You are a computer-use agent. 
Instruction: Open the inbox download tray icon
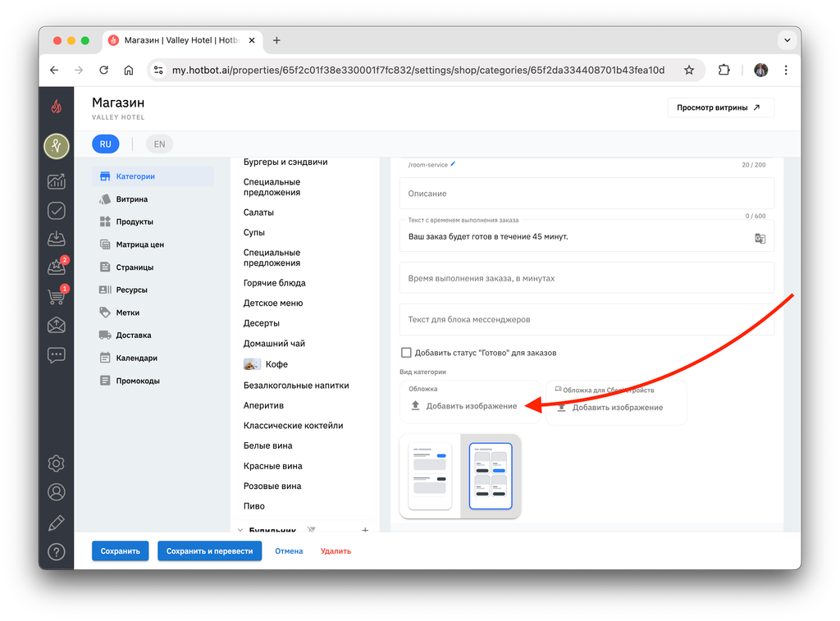(57, 239)
